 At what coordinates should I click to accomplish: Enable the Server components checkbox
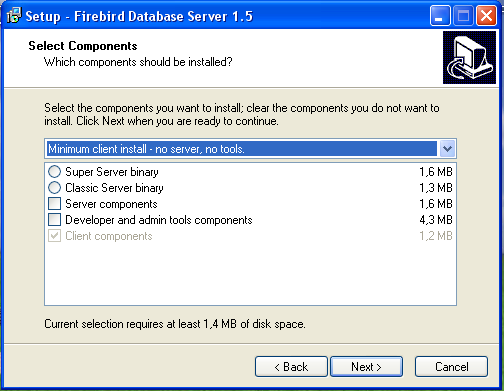tap(55, 204)
